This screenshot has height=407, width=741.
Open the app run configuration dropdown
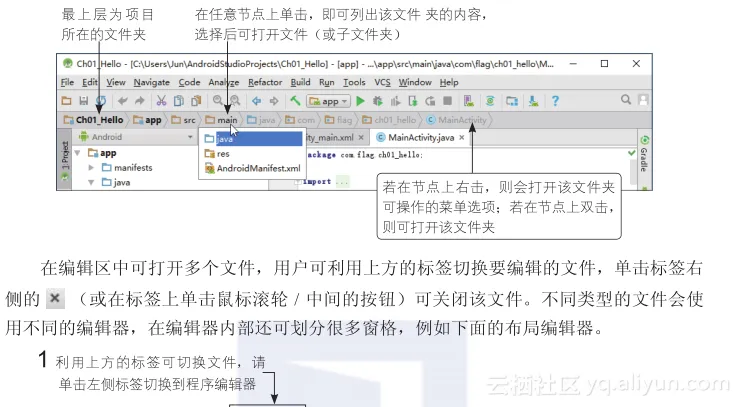click(x=328, y=101)
